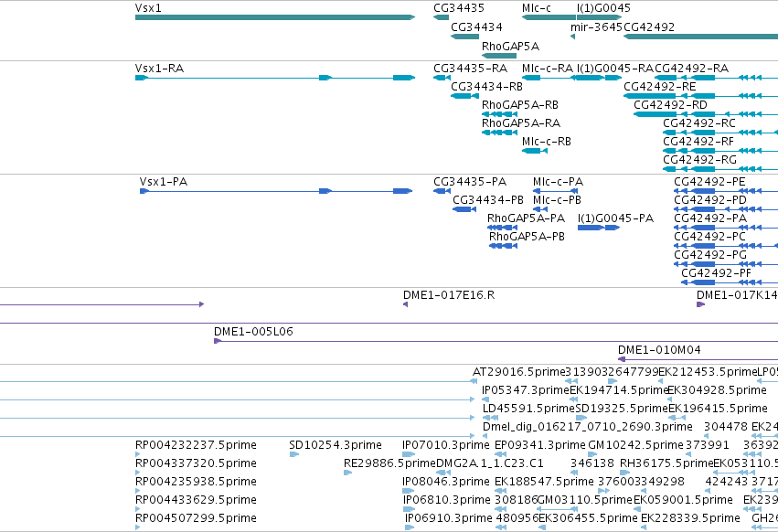The image size is (778, 532).
Task: Select the DME1-005L06 clone
Action: 496,342
